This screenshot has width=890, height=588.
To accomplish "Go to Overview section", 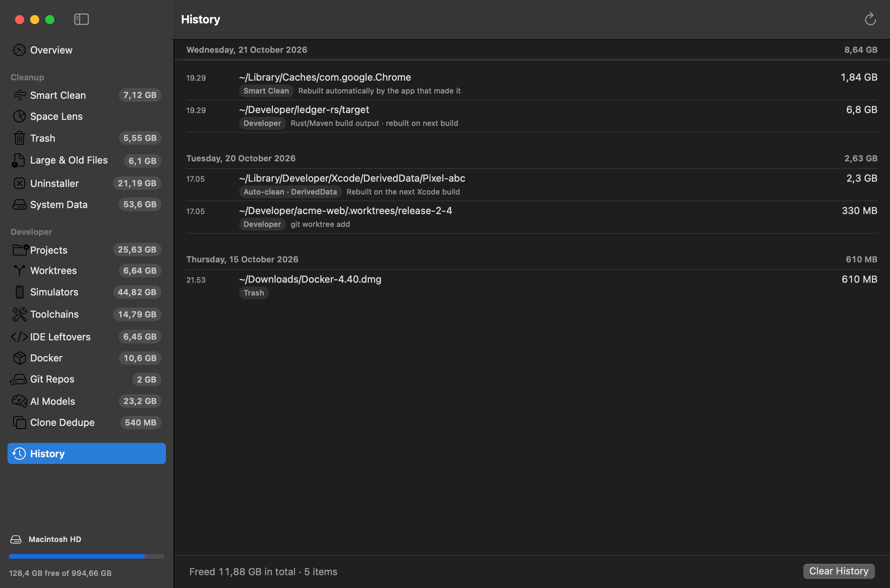I will coord(86,50).
